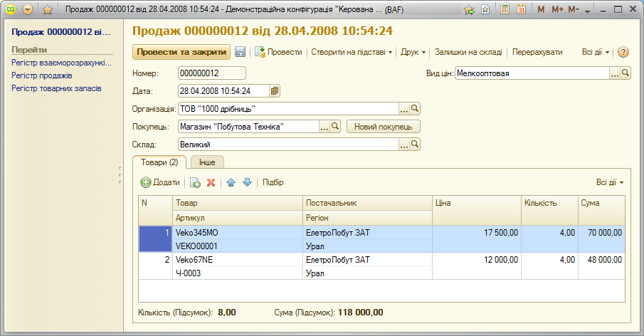Image resolution: width=644 pixels, height=336 pixels.
Task: Click the Додати green plus icon
Action: [146, 182]
